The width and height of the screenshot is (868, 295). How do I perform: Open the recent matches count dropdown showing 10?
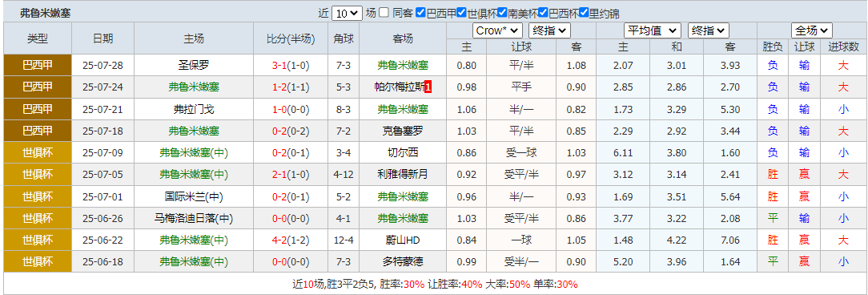(347, 14)
